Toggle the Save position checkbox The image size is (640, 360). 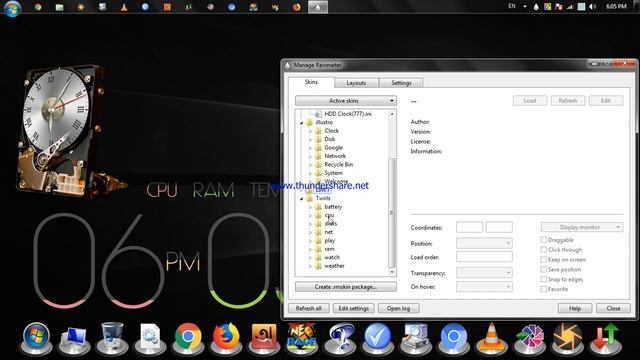(543, 269)
